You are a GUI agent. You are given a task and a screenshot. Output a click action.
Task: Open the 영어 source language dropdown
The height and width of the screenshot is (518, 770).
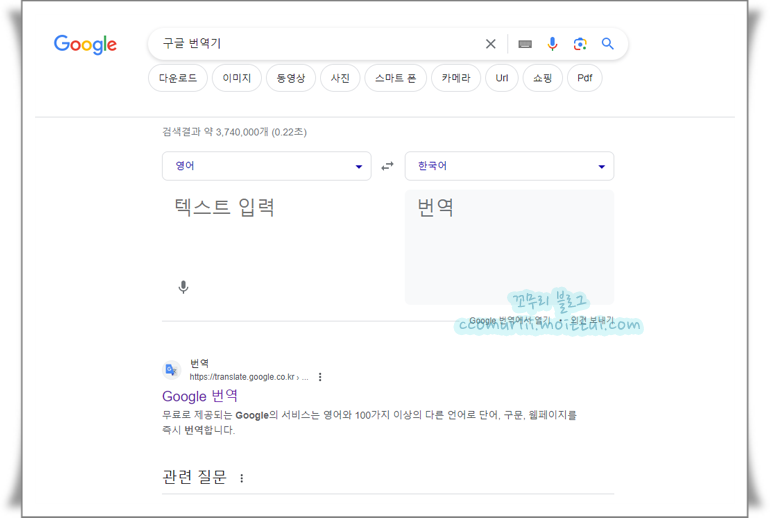267,166
